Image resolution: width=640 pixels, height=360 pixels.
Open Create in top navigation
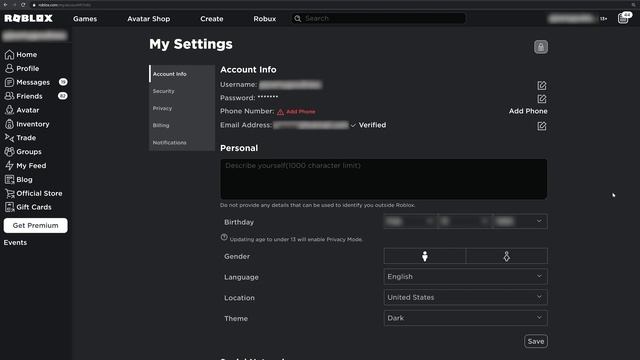(211, 19)
